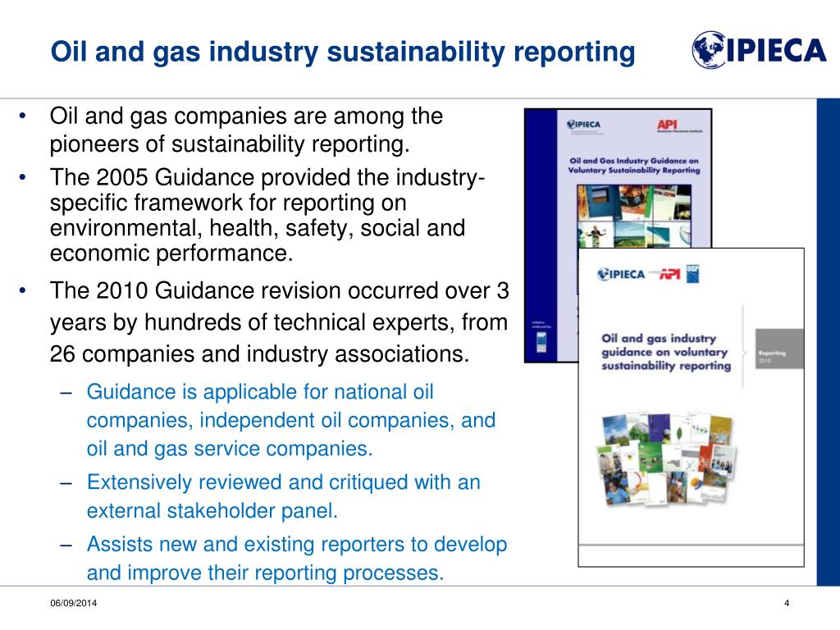Select bullet 'Oil and gas companies are among the pioneers'
This screenshot has height=630, width=840.
(246, 130)
